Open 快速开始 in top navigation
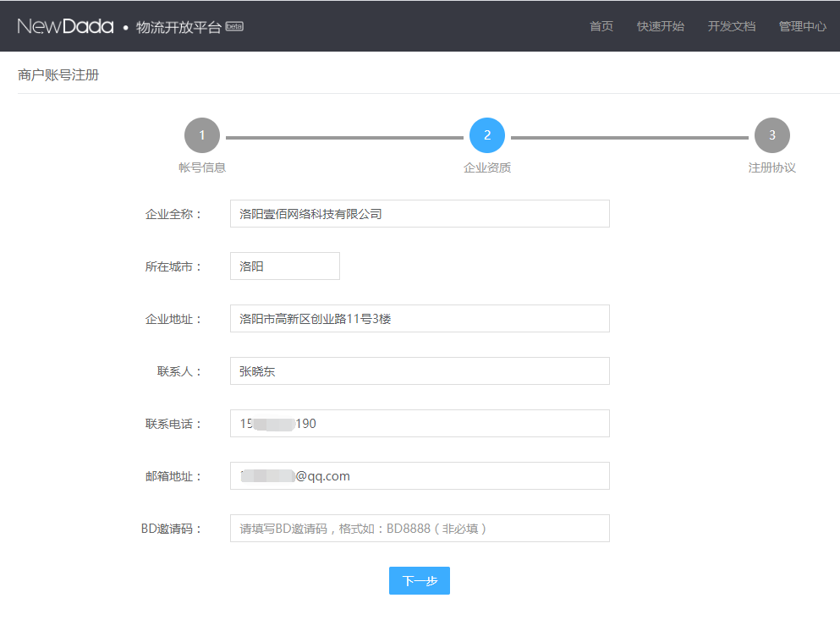The height and width of the screenshot is (620, 840). pos(661,26)
